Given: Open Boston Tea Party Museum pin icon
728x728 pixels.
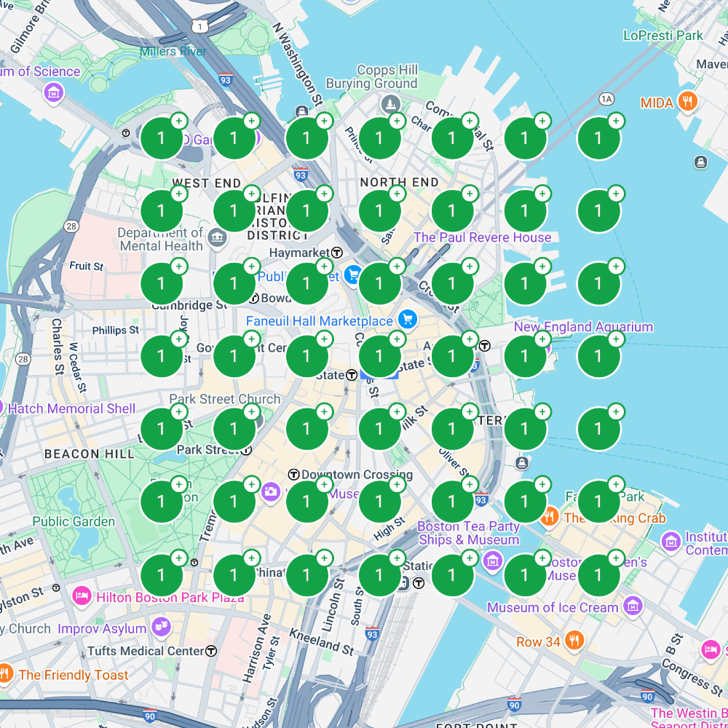Looking at the screenshot, I should (x=492, y=561).
